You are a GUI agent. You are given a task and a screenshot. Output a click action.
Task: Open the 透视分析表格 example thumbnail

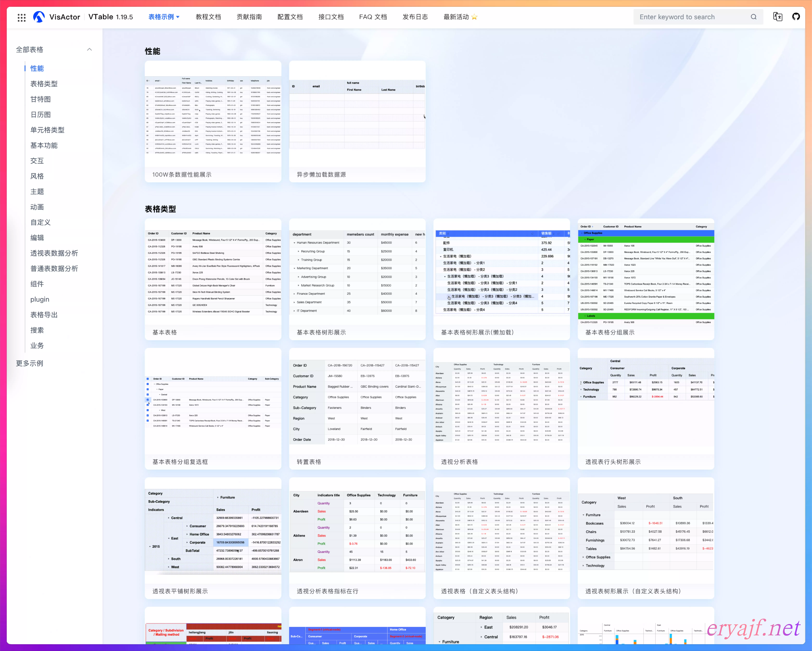click(502, 401)
